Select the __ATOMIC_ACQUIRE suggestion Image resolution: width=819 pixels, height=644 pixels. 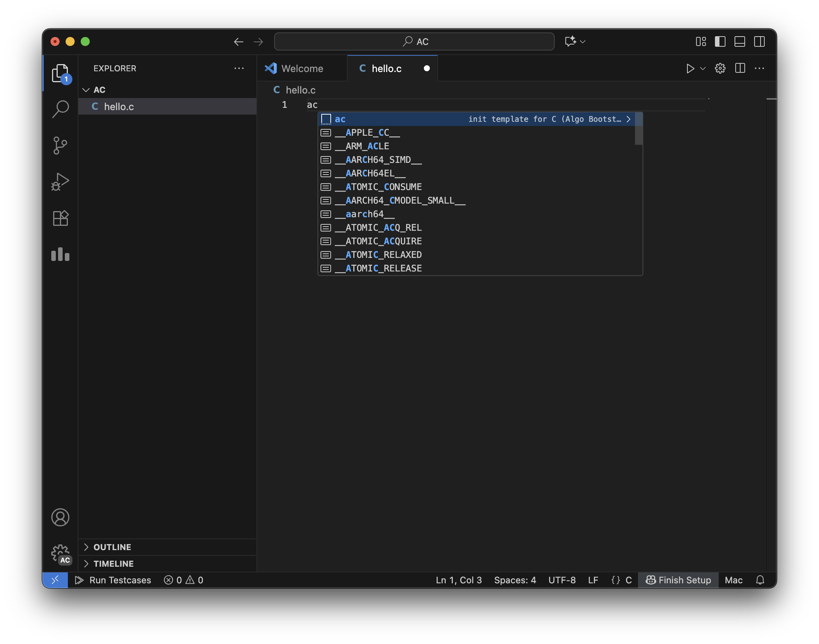pyautogui.click(x=383, y=241)
